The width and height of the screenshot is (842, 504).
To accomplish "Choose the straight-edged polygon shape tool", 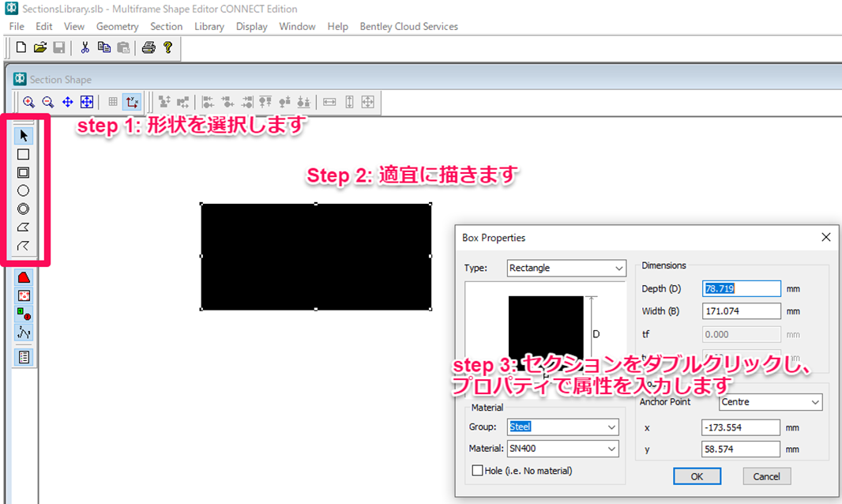I will (23, 228).
